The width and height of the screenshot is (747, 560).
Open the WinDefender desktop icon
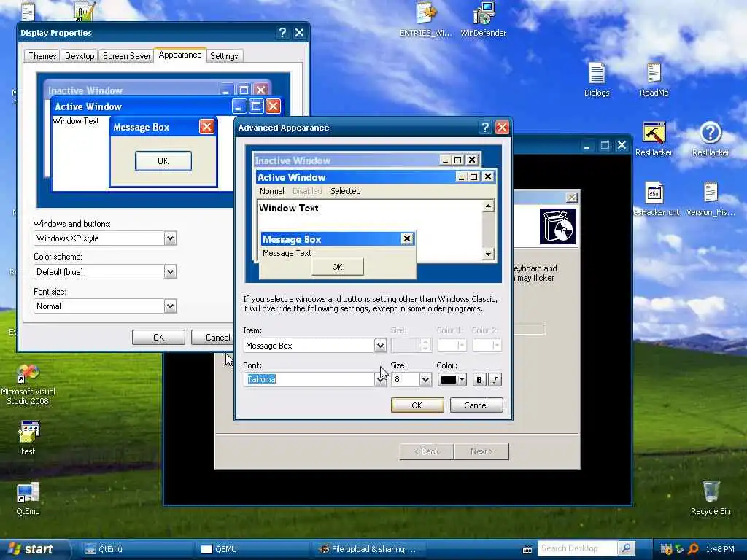[483, 19]
